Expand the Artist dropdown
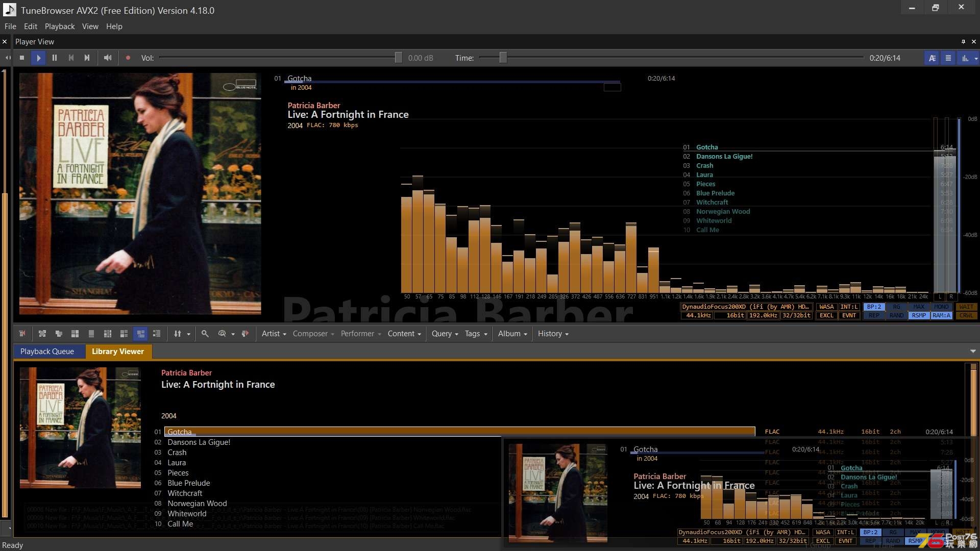 pos(274,334)
